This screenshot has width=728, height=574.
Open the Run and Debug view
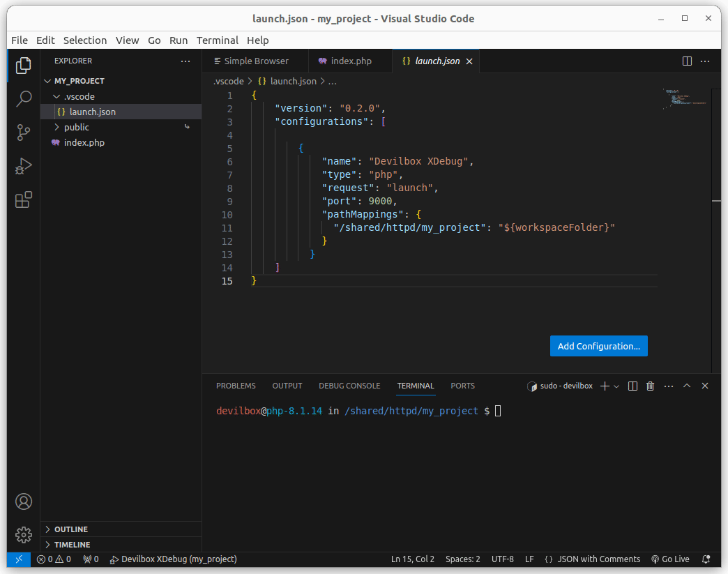point(24,167)
